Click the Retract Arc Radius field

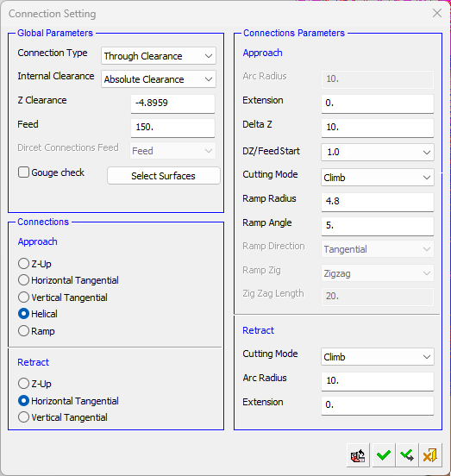377,381
